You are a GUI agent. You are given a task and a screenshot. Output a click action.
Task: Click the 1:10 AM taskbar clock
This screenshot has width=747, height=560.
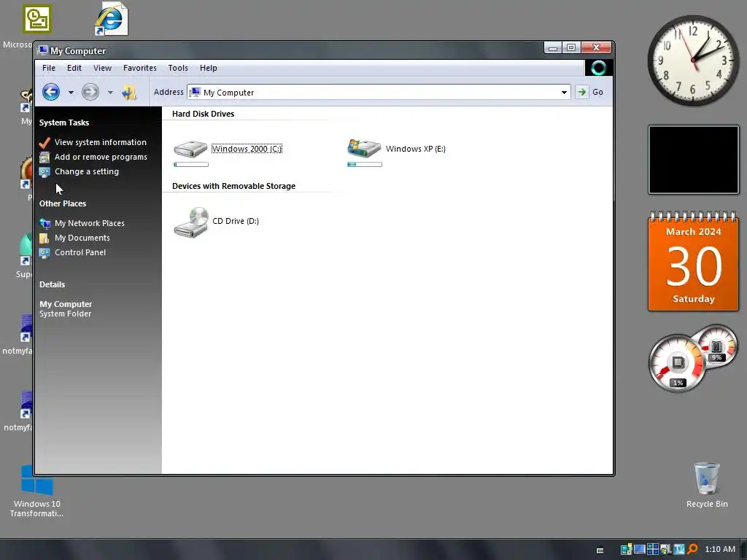point(720,549)
